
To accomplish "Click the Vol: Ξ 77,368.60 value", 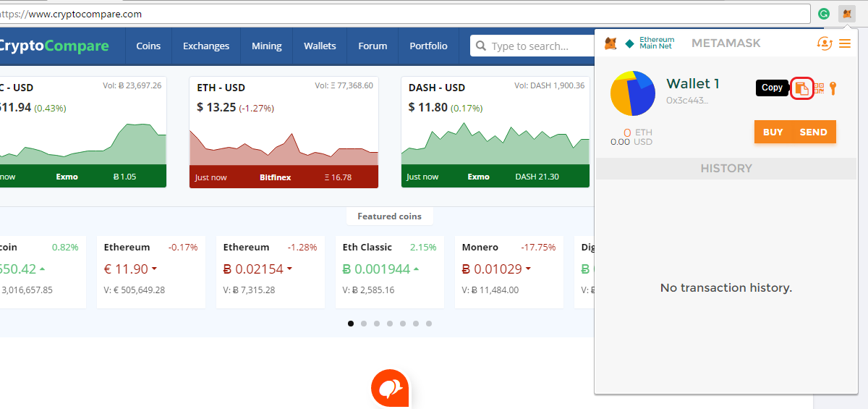I will coord(344,85).
